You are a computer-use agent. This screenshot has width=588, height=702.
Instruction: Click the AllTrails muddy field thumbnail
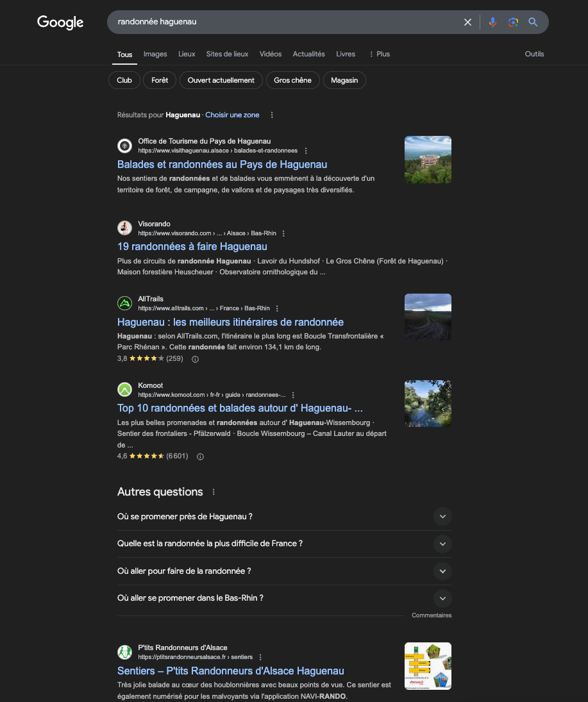(x=428, y=317)
